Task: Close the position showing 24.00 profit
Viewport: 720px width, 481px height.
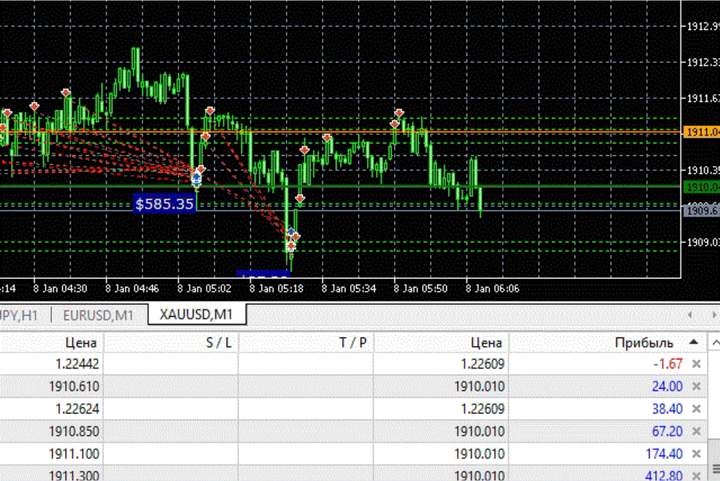Action: pos(696,386)
